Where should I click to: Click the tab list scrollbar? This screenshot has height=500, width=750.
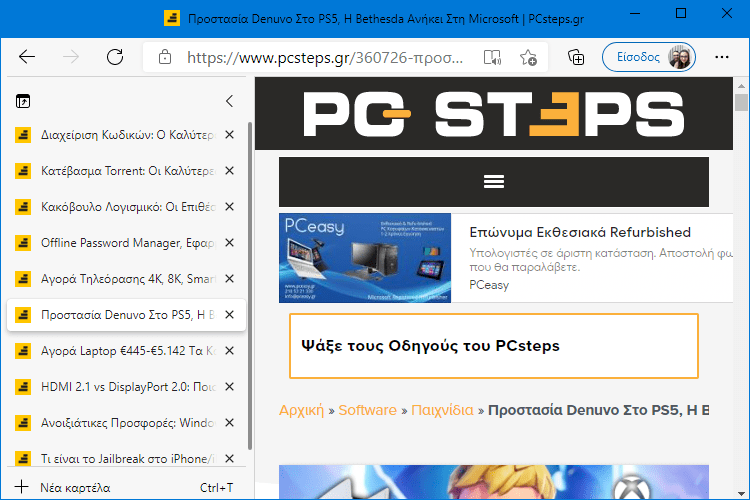250,286
